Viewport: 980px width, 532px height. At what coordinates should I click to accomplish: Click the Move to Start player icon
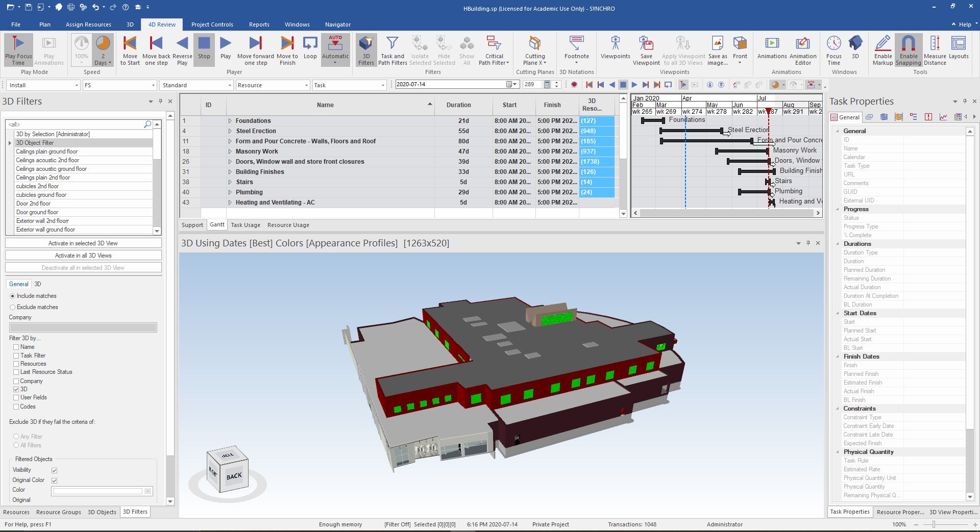coord(130,50)
